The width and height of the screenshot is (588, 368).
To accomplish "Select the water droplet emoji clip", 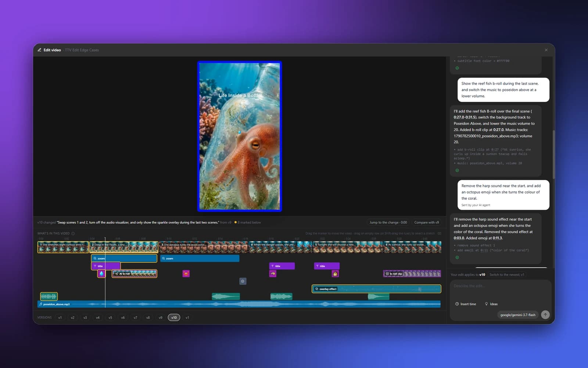I will tap(101, 273).
